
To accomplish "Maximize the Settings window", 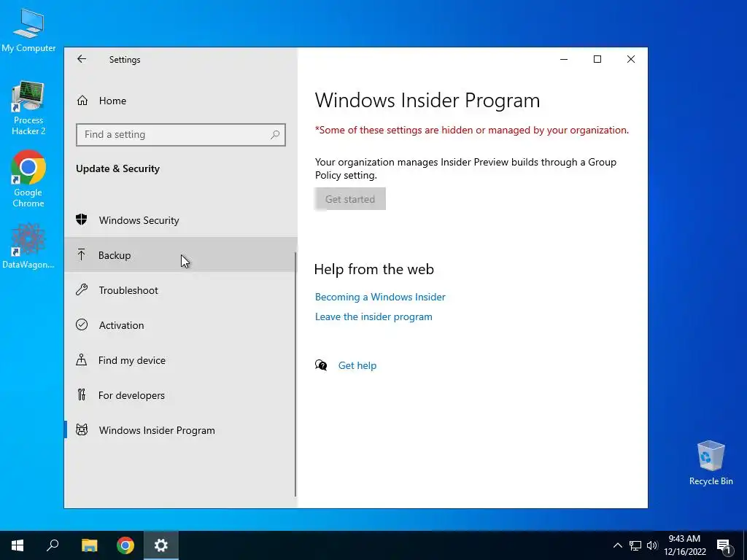I will click(597, 59).
